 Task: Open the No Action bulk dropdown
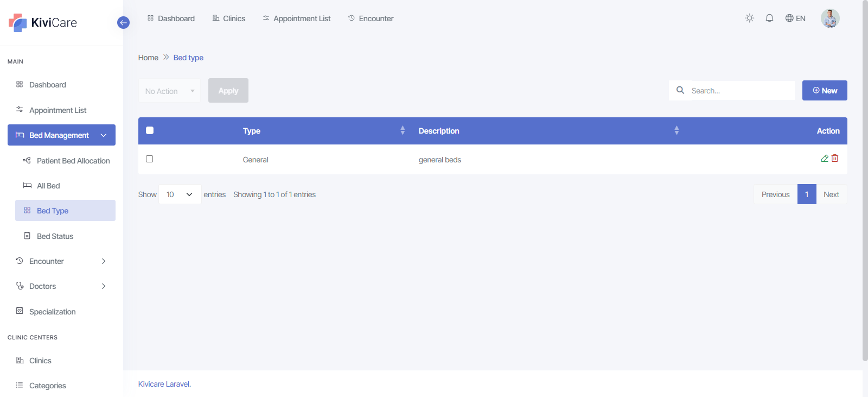(x=169, y=91)
